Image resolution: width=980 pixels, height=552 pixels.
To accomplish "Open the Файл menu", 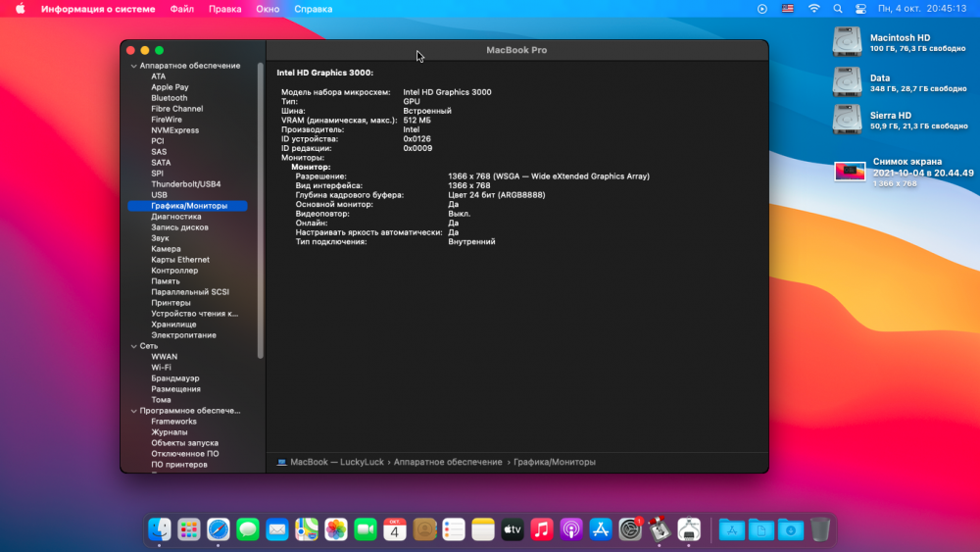I will [x=182, y=9].
